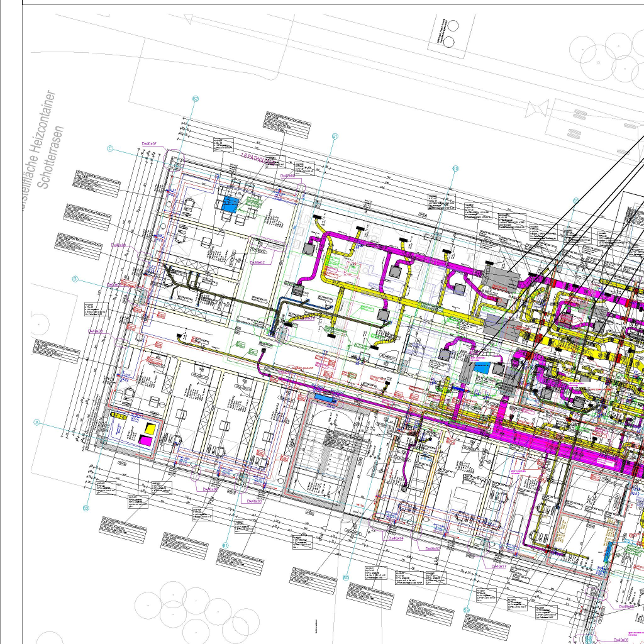Viewport: 644px width, 644px height.
Task: Select the two-circle box at top
Action: pos(448,34)
